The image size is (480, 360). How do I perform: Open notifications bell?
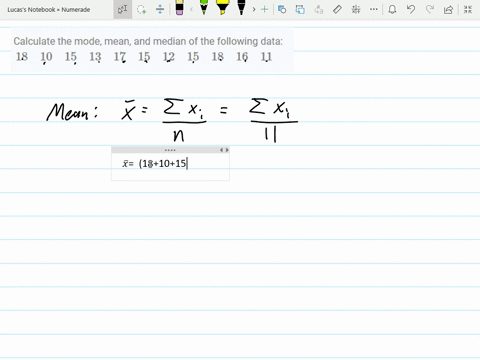(x=392, y=9)
